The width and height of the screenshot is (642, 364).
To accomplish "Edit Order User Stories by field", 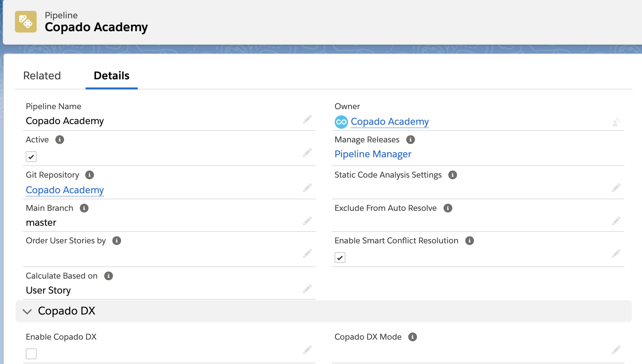I will tap(307, 254).
